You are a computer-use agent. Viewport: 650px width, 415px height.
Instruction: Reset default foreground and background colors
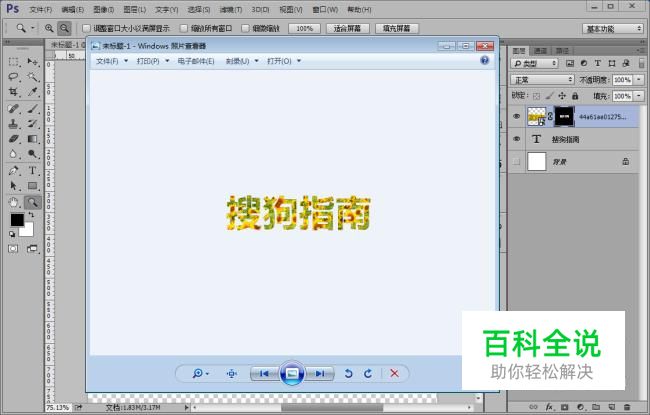(12, 234)
